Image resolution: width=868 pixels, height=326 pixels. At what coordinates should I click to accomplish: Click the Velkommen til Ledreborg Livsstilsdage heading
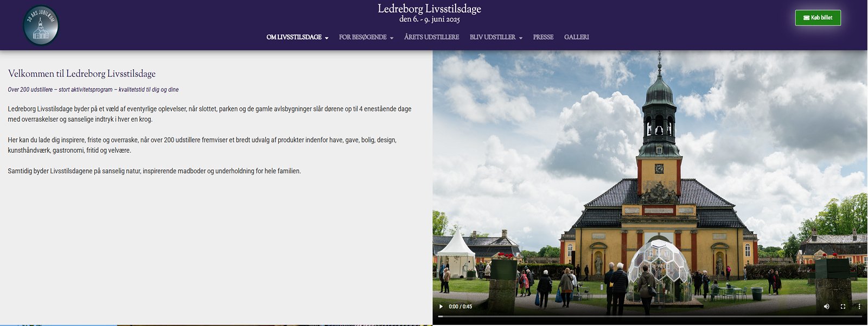pyautogui.click(x=81, y=74)
